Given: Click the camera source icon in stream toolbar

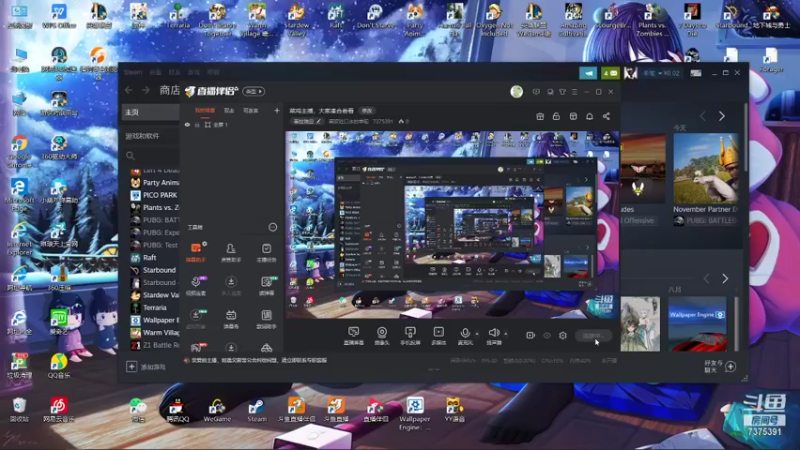Looking at the screenshot, I should click(382, 333).
